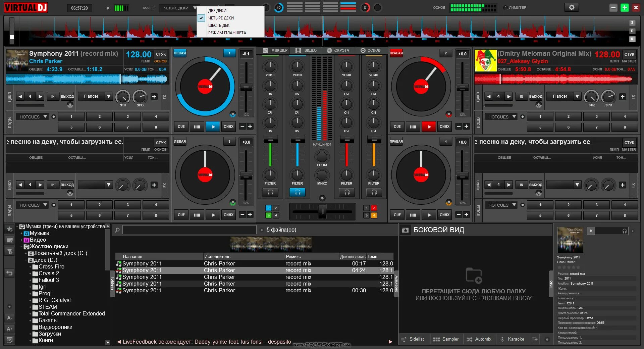The height and width of the screenshot is (349, 644).
Task: Click the crossfader handle
Action: pyautogui.click(x=322, y=211)
